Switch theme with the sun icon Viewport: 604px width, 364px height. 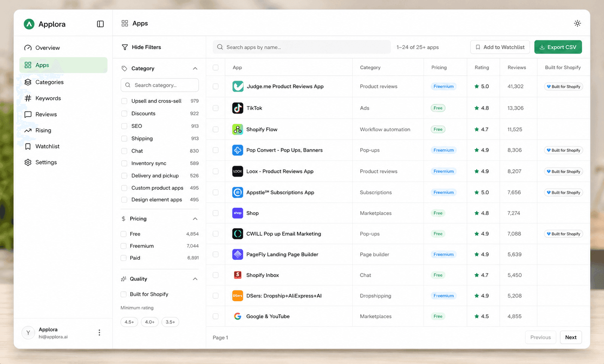point(577,23)
